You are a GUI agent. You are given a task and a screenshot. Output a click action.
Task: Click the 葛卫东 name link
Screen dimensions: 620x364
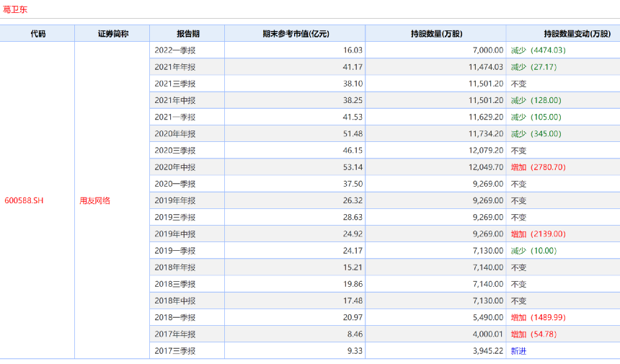pos(15,9)
